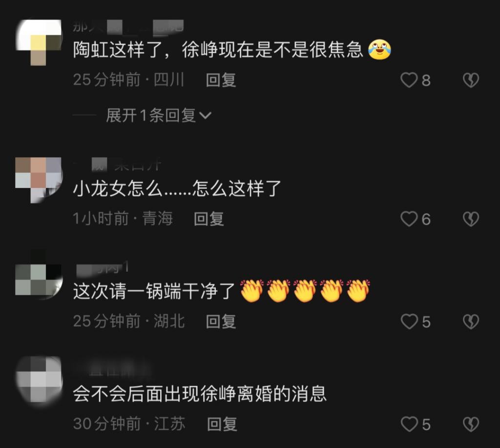Tap 回复 under the 江苏 comment

point(222,424)
